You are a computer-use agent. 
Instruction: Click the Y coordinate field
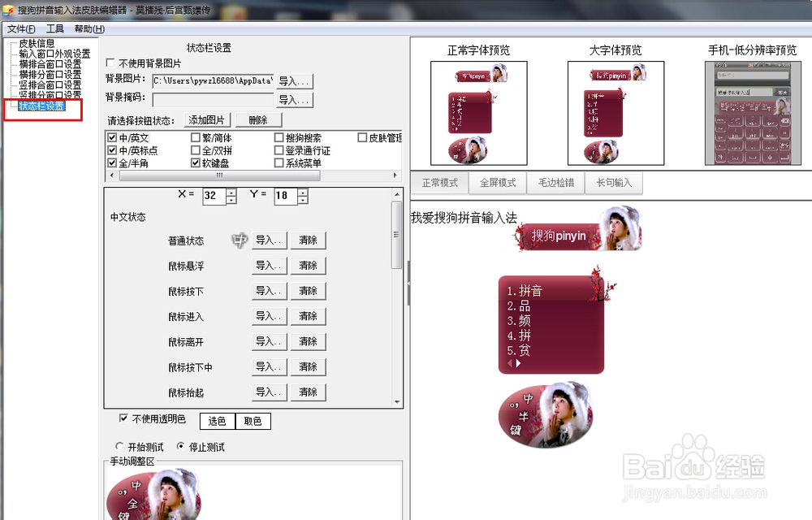coord(285,195)
